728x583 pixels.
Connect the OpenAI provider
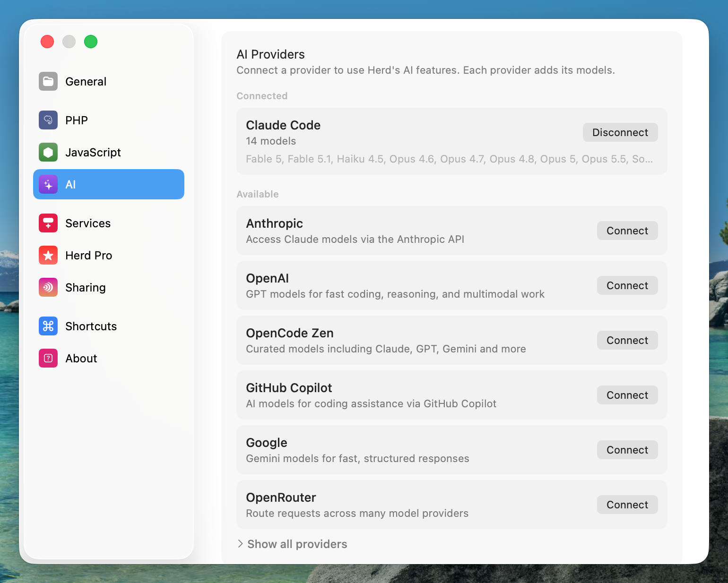[627, 285]
